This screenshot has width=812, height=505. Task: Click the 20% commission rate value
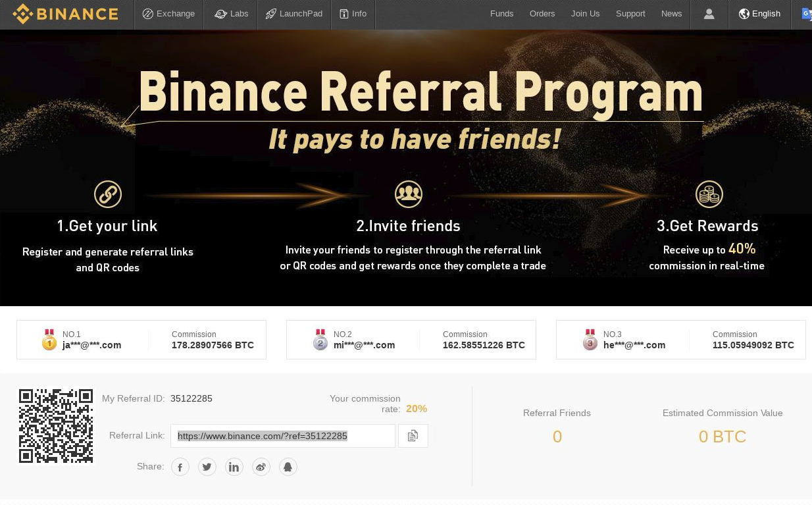(x=417, y=408)
